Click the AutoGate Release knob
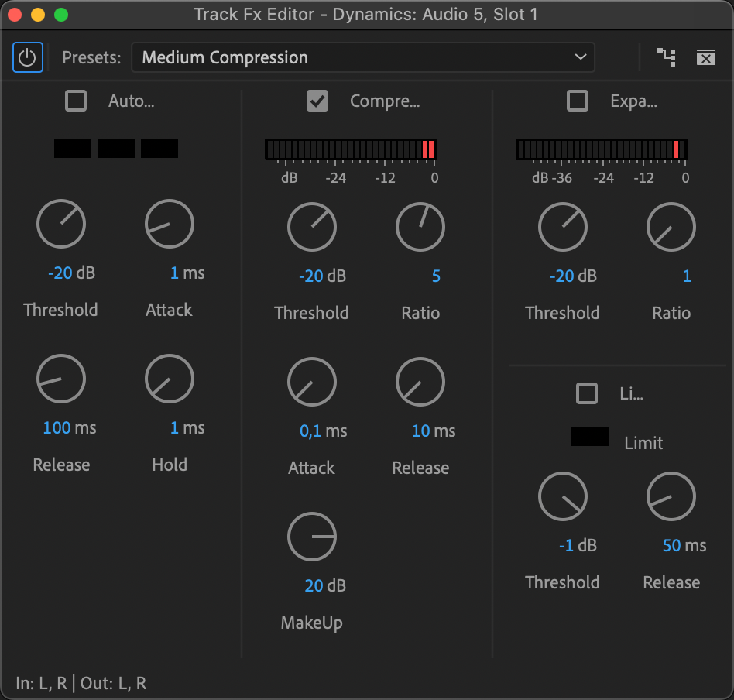Screen dimensions: 734x700 coord(61,379)
